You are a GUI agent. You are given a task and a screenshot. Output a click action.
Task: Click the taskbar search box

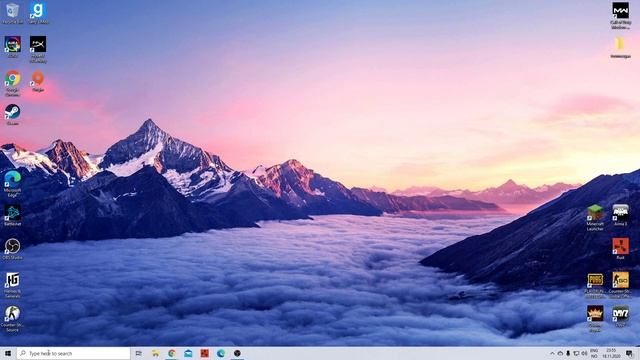pos(73,353)
